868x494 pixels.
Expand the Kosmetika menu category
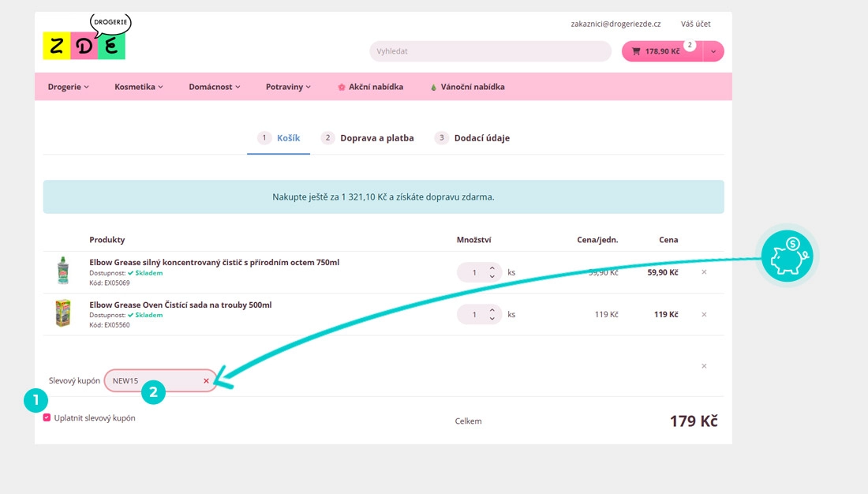point(138,87)
